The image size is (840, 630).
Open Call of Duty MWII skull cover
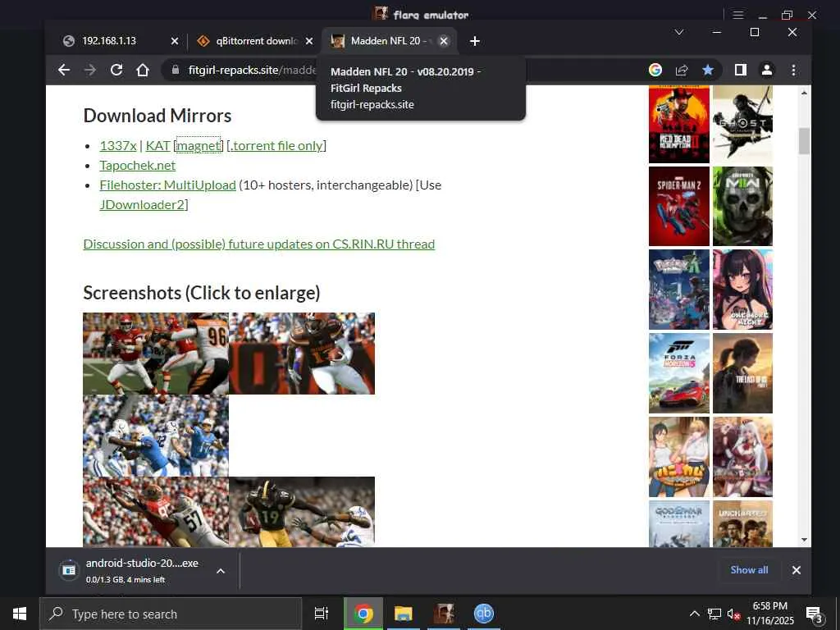[x=742, y=206]
